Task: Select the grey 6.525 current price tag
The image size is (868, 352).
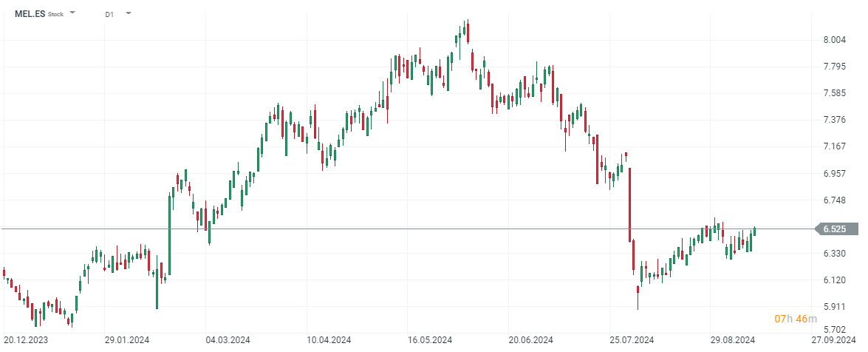Action: [x=835, y=229]
